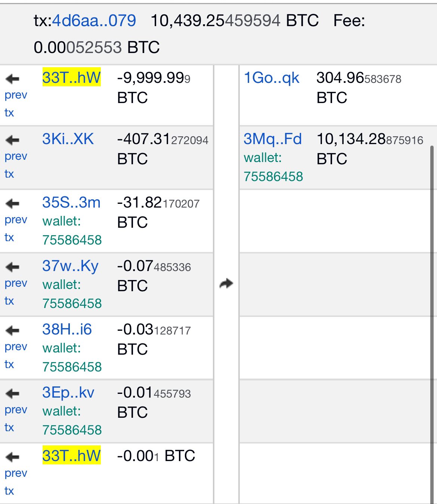This screenshot has height=504, width=437.
Task: Open input address 3Ki..XK
Action: 68,139
